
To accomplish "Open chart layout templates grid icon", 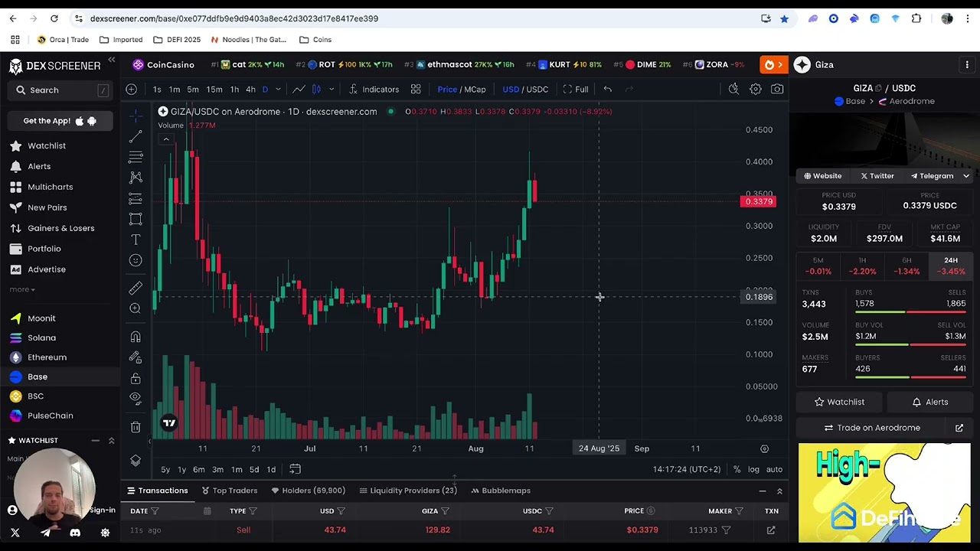I will click(x=416, y=90).
